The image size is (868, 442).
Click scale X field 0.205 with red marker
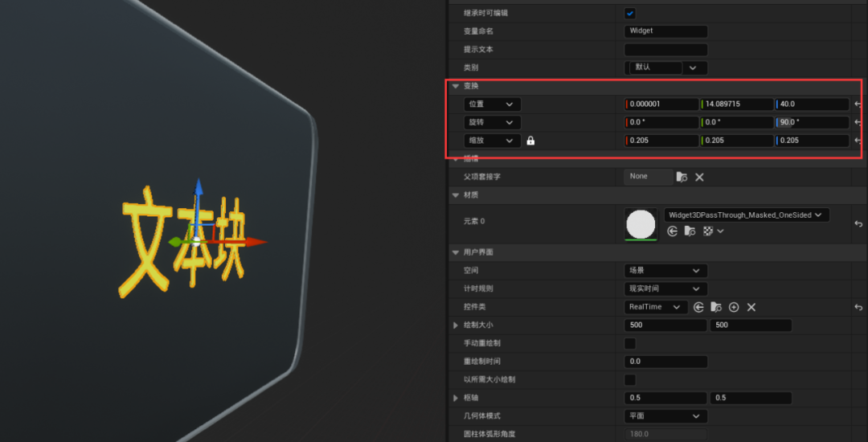tap(661, 141)
